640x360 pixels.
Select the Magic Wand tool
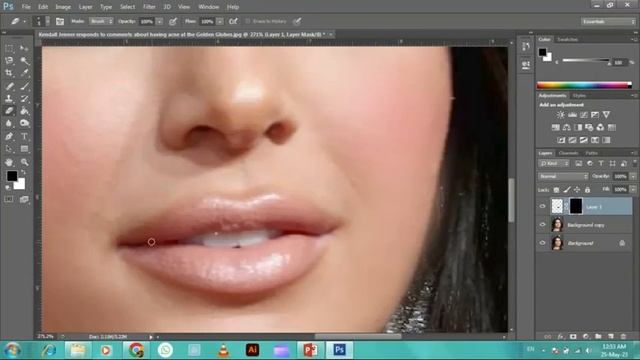point(24,61)
